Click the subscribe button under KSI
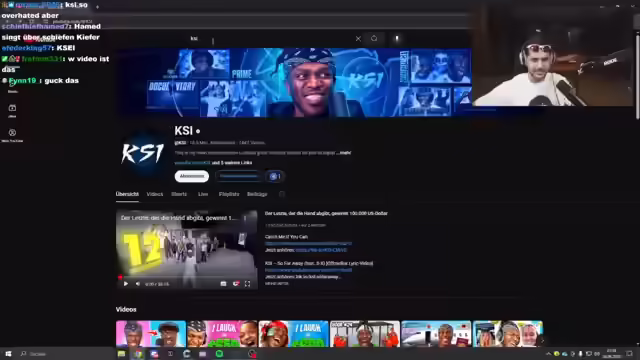This screenshot has height=360, width=640. pyautogui.click(x=192, y=176)
